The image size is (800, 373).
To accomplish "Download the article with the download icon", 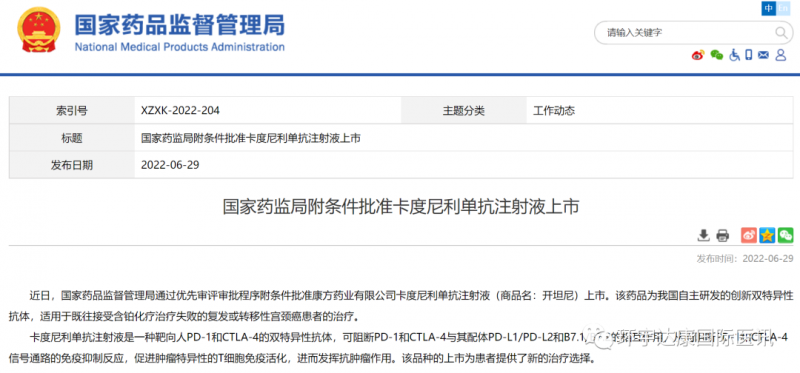I will (x=704, y=235).
